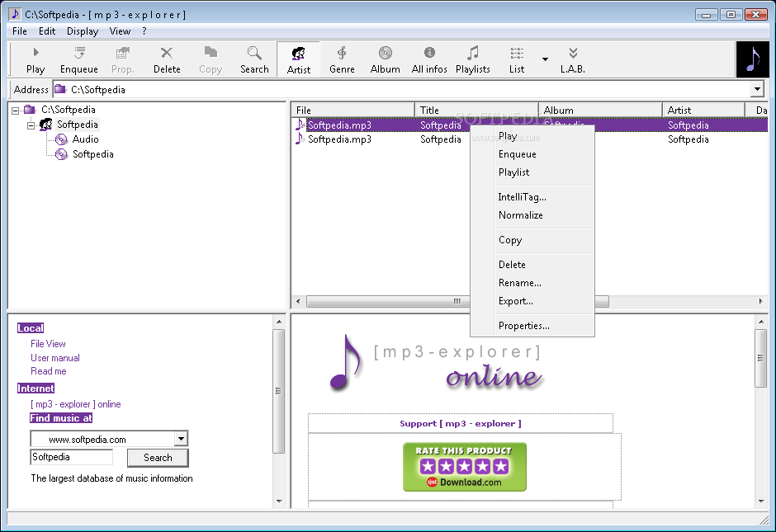Choose Normalize in the context menu
Image resolution: width=776 pixels, height=532 pixels.
pos(532,215)
